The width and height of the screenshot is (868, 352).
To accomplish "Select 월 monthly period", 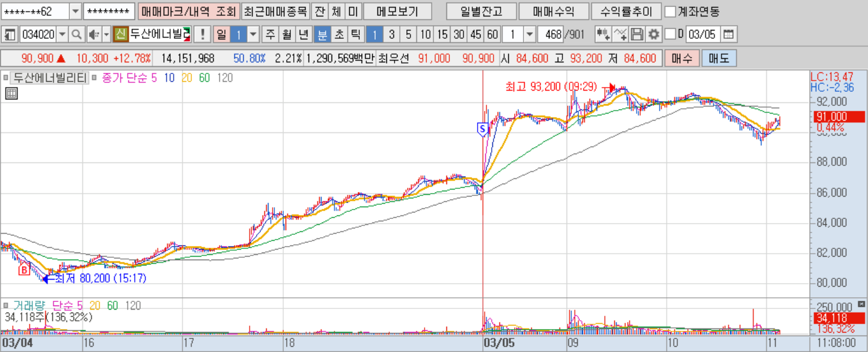I will pyautogui.click(x=287, y=34).
